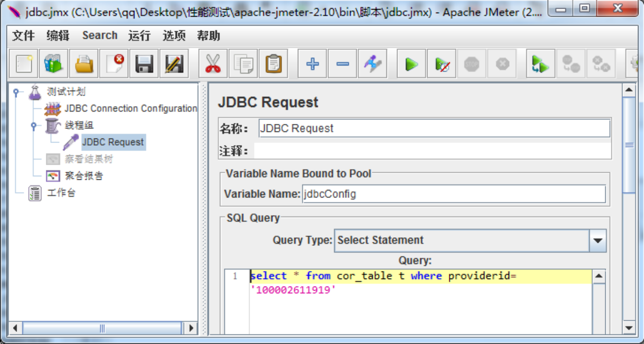The image size is (644, 344).
Task: Start the test with green play icon
Action: tap(412, 64)
